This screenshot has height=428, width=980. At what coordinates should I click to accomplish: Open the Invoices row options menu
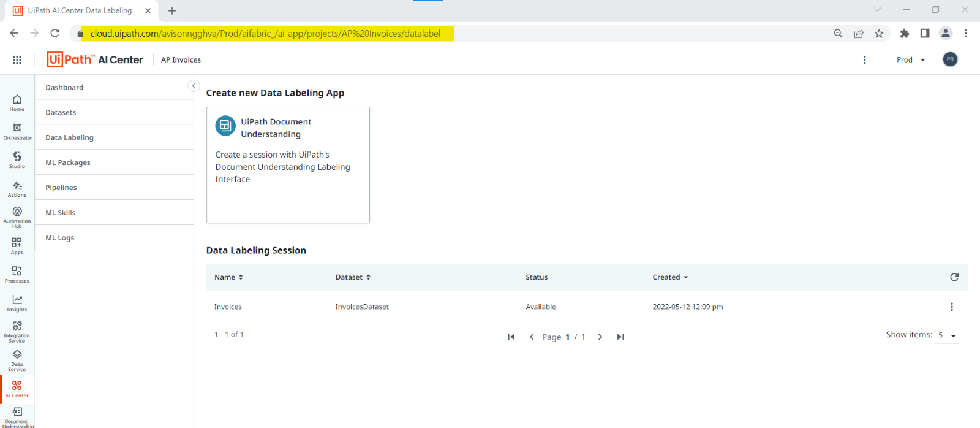pyautogui.click(x=951, y=307)
